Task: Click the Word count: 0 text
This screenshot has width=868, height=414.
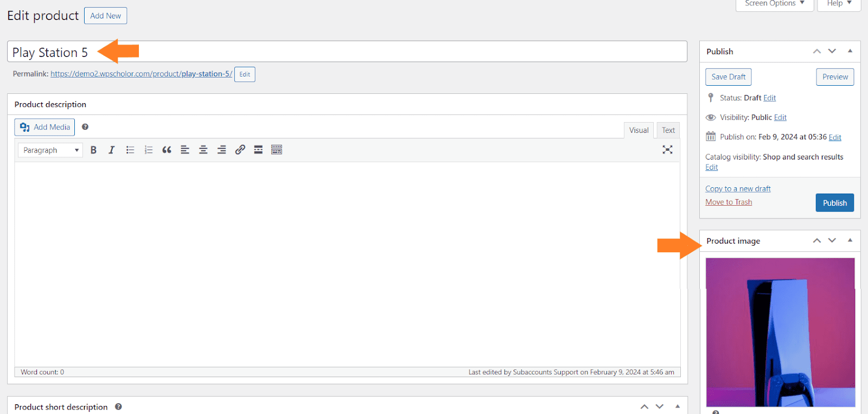Action: (42, 372)
